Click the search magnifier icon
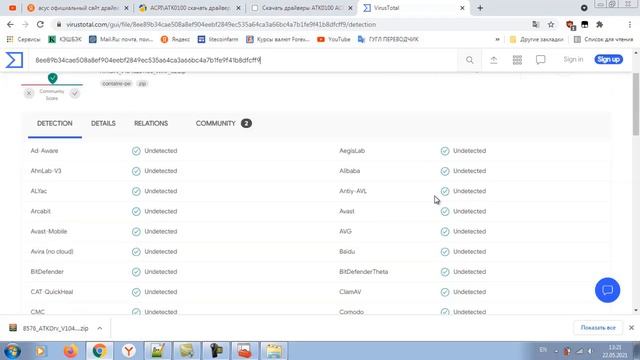 470,60
